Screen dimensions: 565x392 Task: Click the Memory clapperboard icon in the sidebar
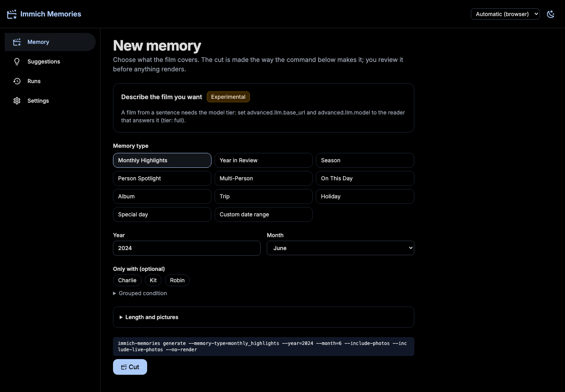(x=17, y=42)
